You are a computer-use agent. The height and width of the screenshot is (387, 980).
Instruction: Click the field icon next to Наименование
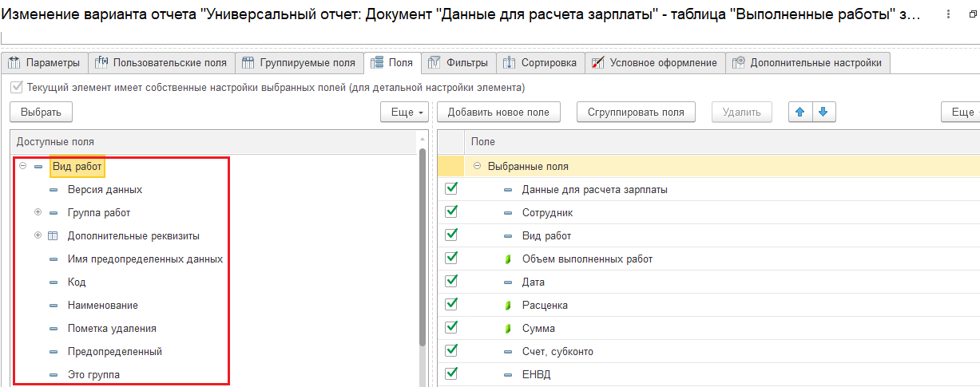(x=53, y=306)
